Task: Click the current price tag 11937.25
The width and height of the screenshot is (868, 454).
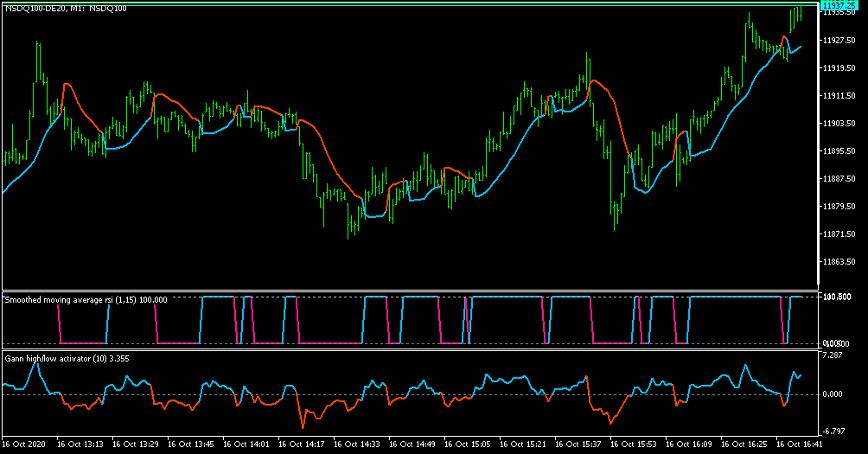Action: [x=839, y=5]
